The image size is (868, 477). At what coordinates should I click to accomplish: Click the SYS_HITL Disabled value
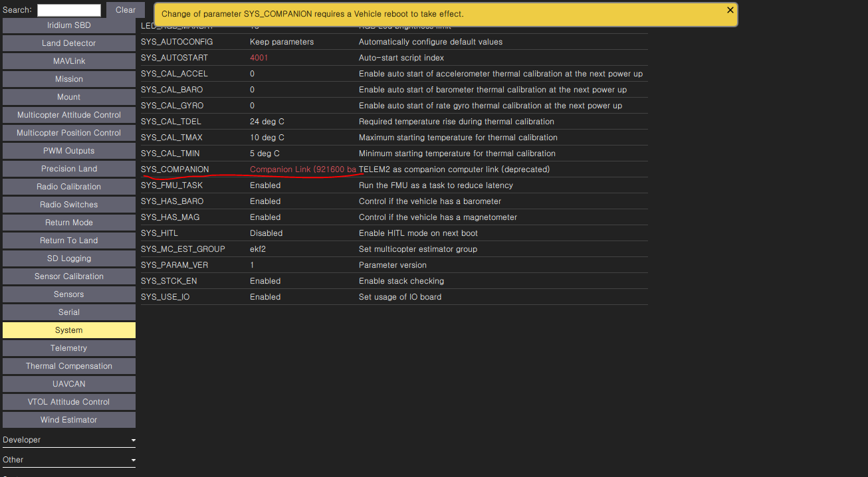(x=266, y=233)
